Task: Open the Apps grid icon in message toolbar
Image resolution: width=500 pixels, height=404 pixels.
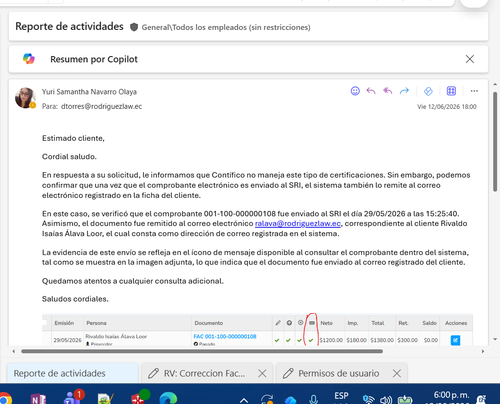Action: tap(451, 91)
